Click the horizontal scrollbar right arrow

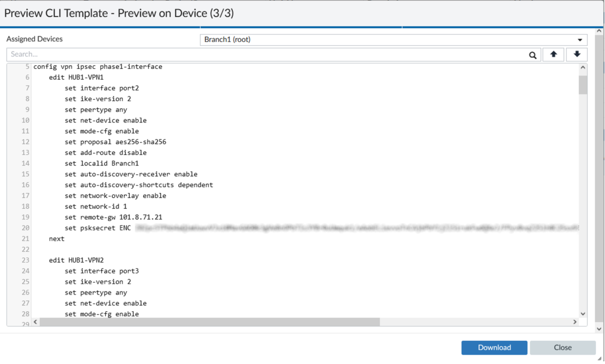coord(575,321)
